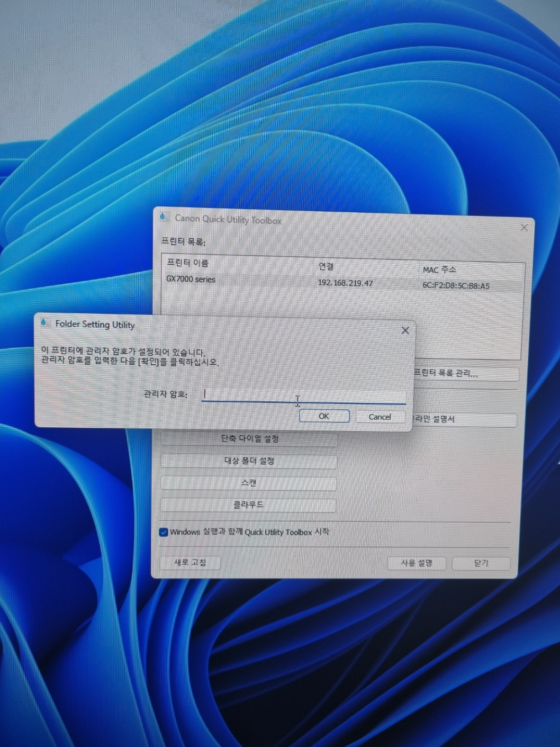Open 단축 다이얼 설정
The image size is (560, 747).
[249, 439]
